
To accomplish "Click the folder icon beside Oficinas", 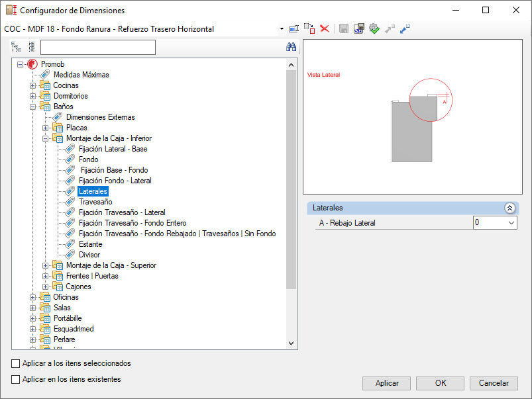I will 45,297.
